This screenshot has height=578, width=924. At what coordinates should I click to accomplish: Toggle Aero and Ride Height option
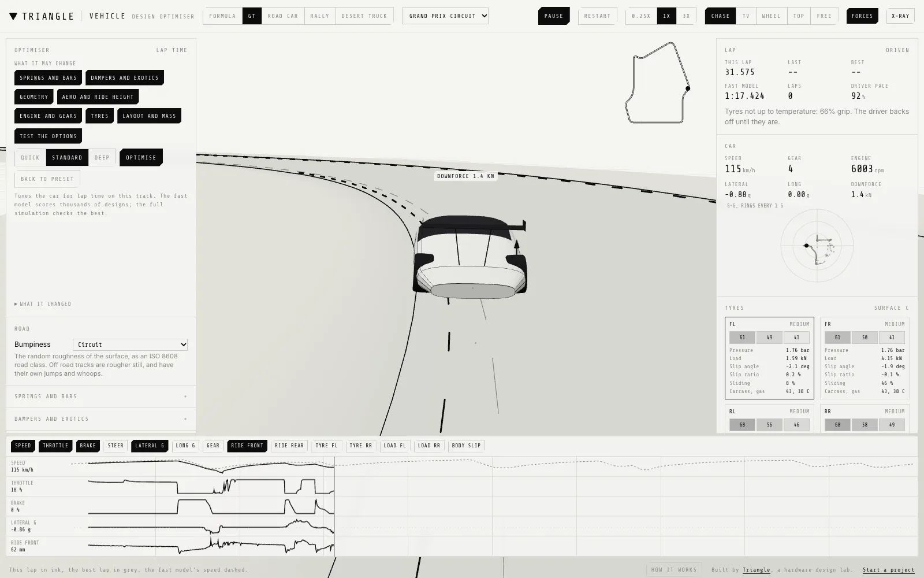click(x=98, y=97)
